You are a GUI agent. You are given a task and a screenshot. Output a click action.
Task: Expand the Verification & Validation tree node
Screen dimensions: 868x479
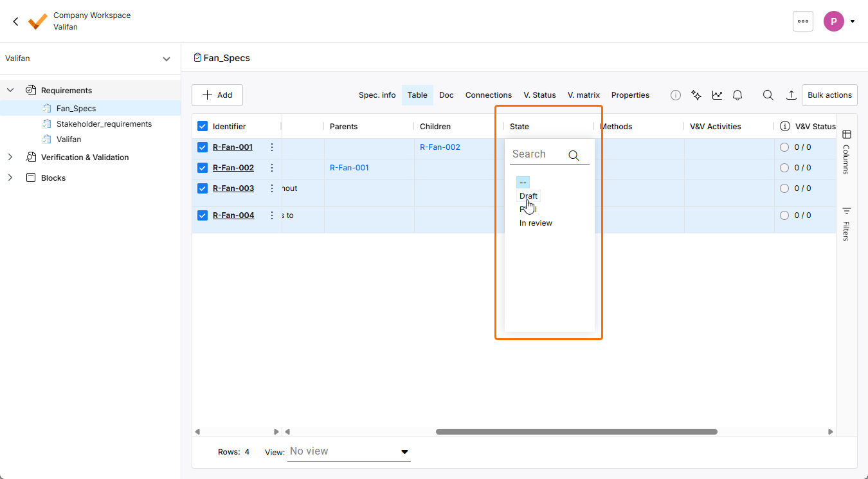10,158
